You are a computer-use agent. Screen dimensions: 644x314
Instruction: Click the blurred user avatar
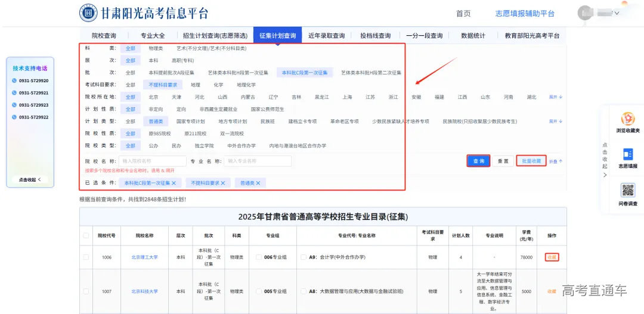tap(585, 13)
